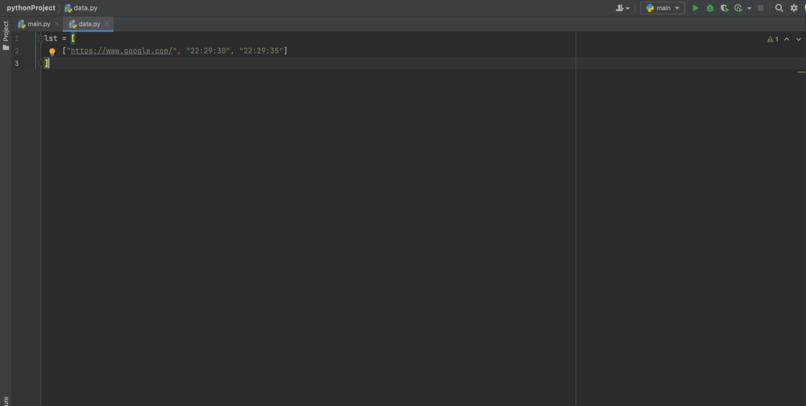Click the "22:29:30" string
Screen dimensions: 806x406
pyautogui.click(x=208, y=51)
